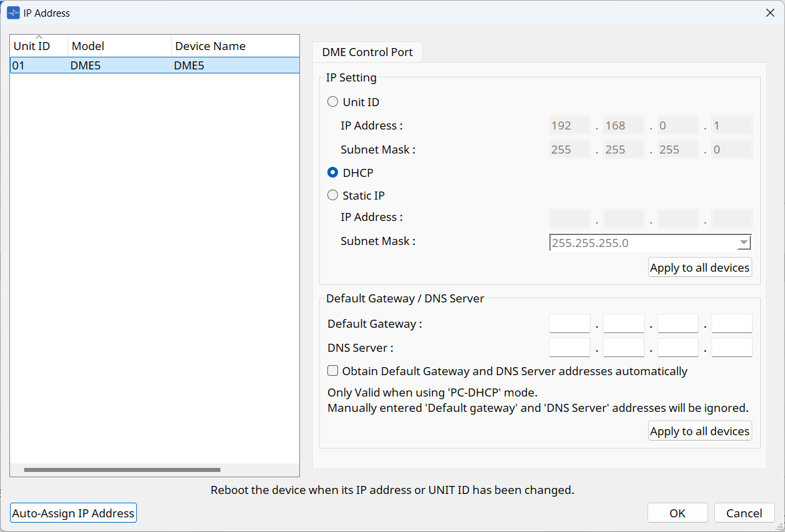785x532 pixels.
Task: Click the last DNS Server octet field
Action: 732,348
